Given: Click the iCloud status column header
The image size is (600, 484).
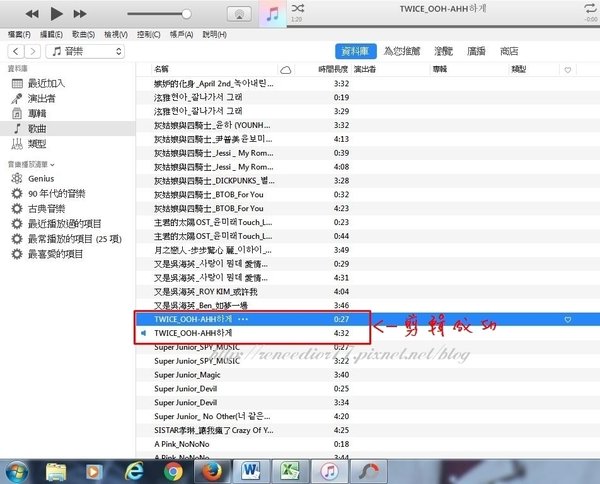Looking at the screenshot, I should (x=286, y=70).
